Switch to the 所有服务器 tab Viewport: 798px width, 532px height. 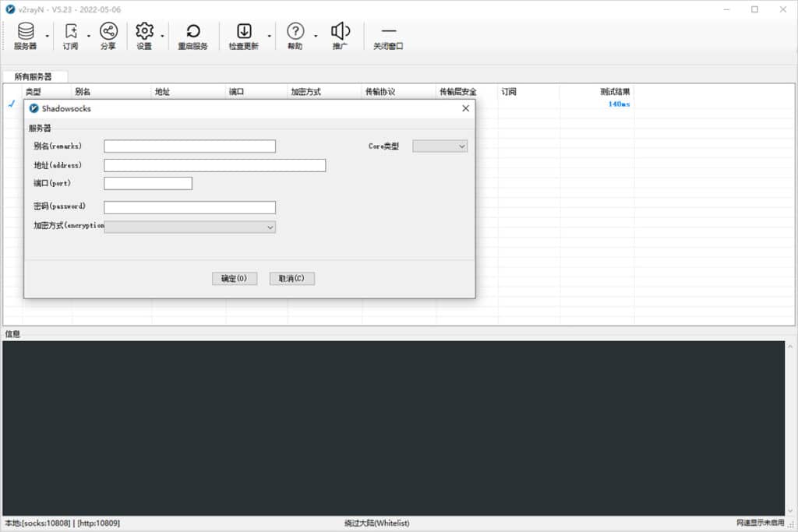click(34, 76)
